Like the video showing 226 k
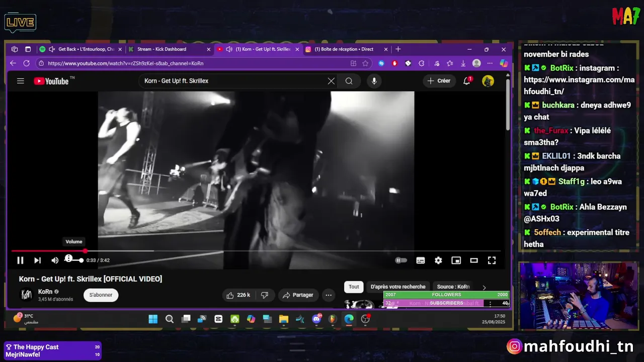This screenshot has width=644, height=362. [238, 295]
